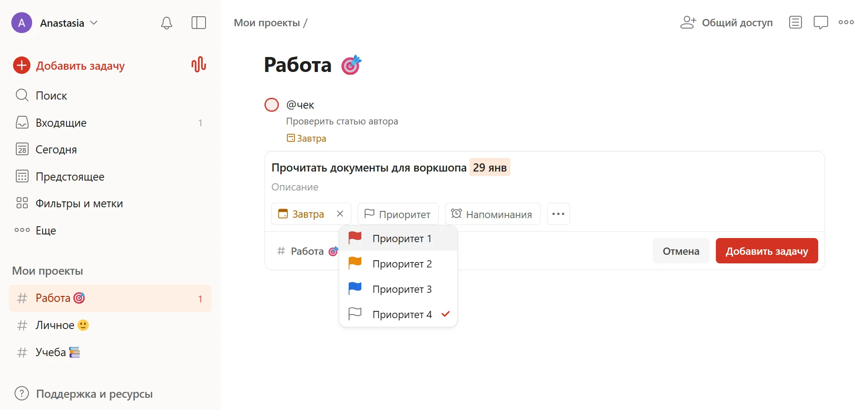Remove the Завтра date with the X
This screenshot has width=868, height=410.
coord(340,214)
